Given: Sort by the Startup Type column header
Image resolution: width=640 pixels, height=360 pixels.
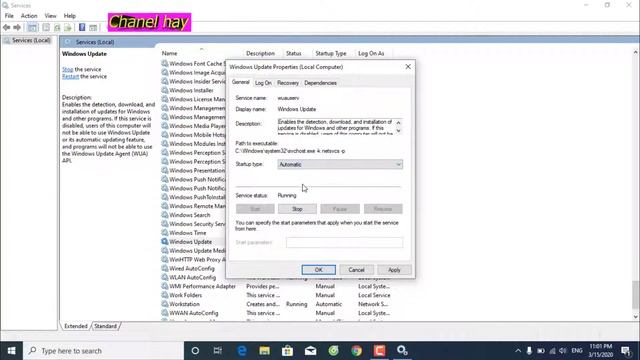Looking at the screenshot, I should (331, 53).
